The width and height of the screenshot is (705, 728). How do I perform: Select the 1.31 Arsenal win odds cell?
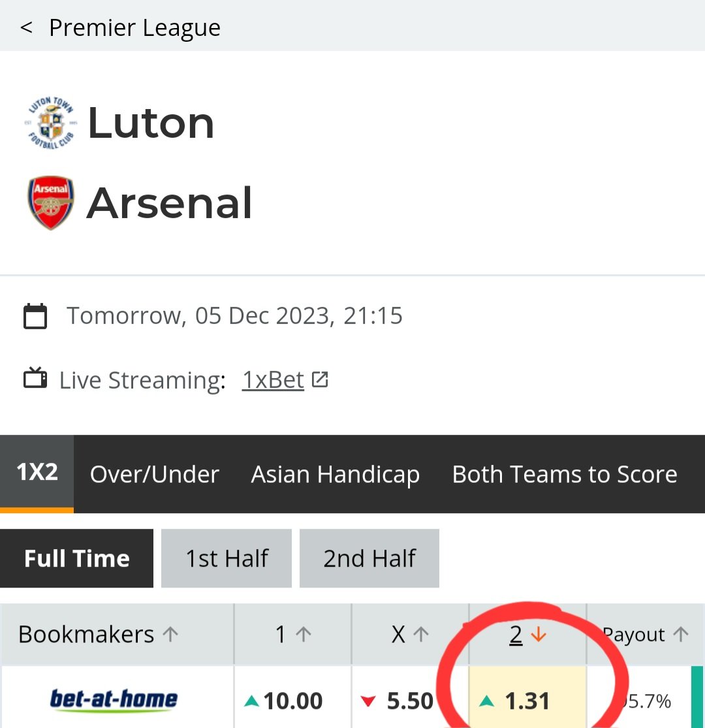[527, 697]
